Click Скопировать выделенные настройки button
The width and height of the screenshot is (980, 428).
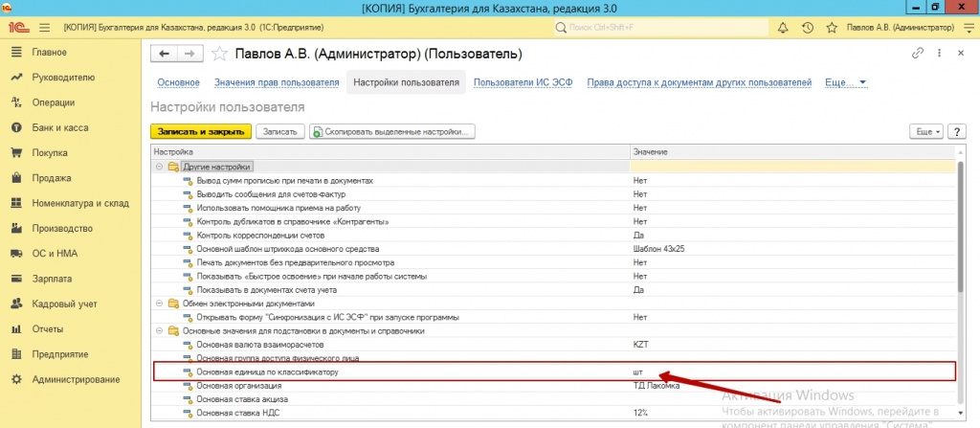pyautogui.click(x=392, y=131)
